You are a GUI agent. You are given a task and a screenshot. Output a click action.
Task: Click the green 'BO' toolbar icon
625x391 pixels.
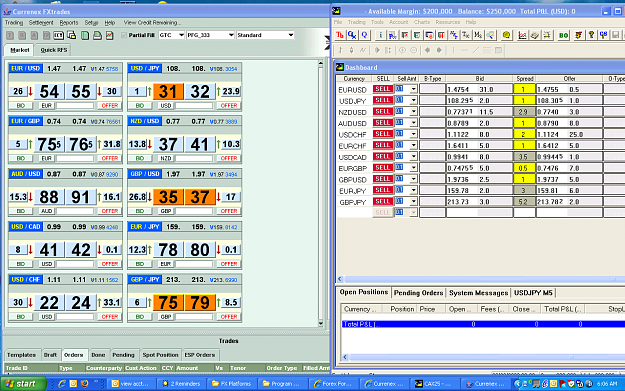tap(564, 35)
